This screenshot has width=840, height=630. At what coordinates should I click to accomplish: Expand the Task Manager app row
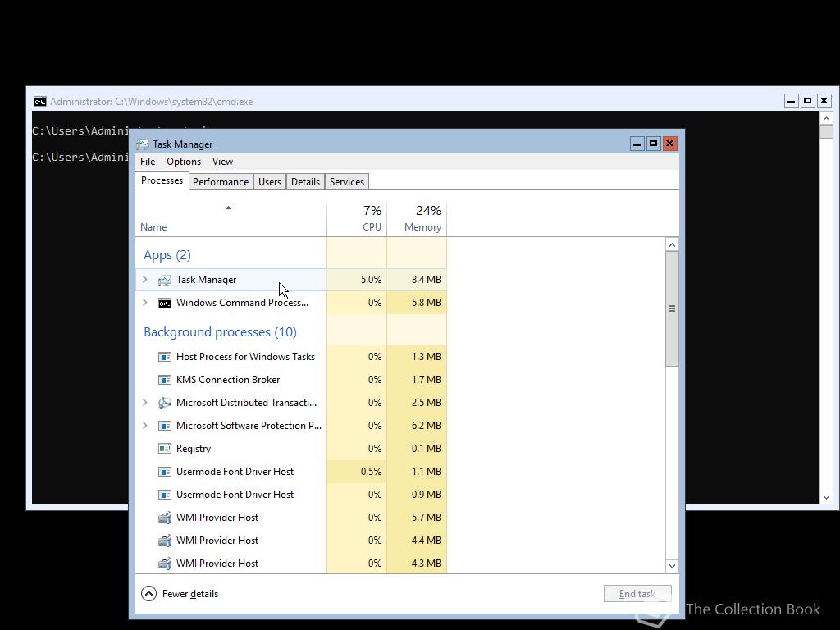coord(144,280)
